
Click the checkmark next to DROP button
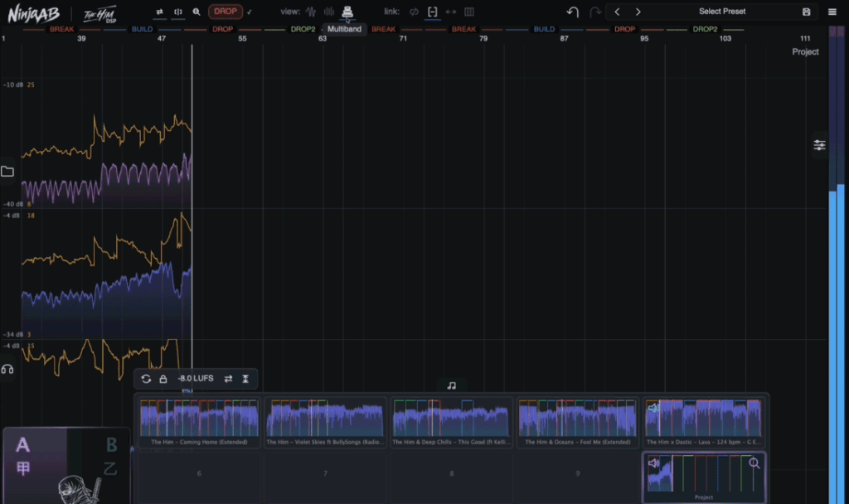click(x=250, y=12)
